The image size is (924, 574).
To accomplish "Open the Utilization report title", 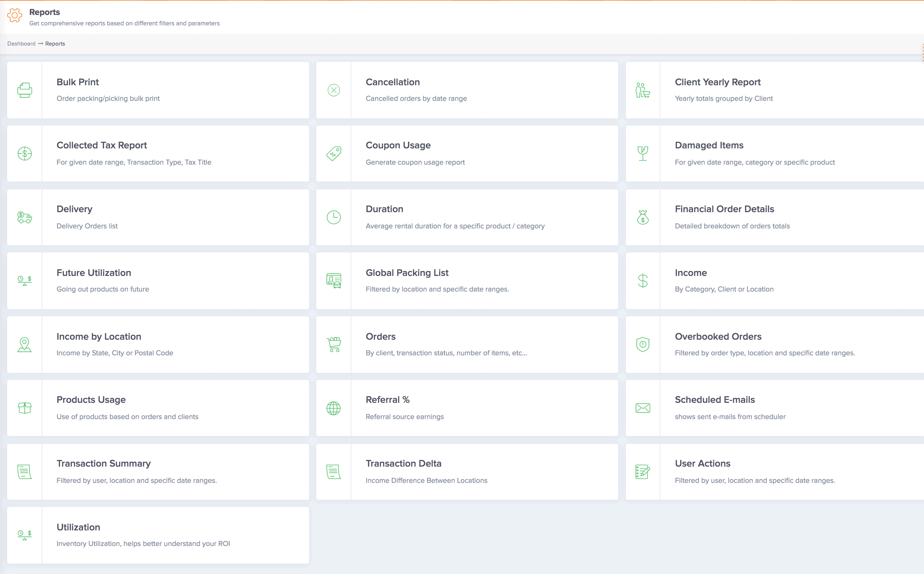I will (x=78, y=527).
